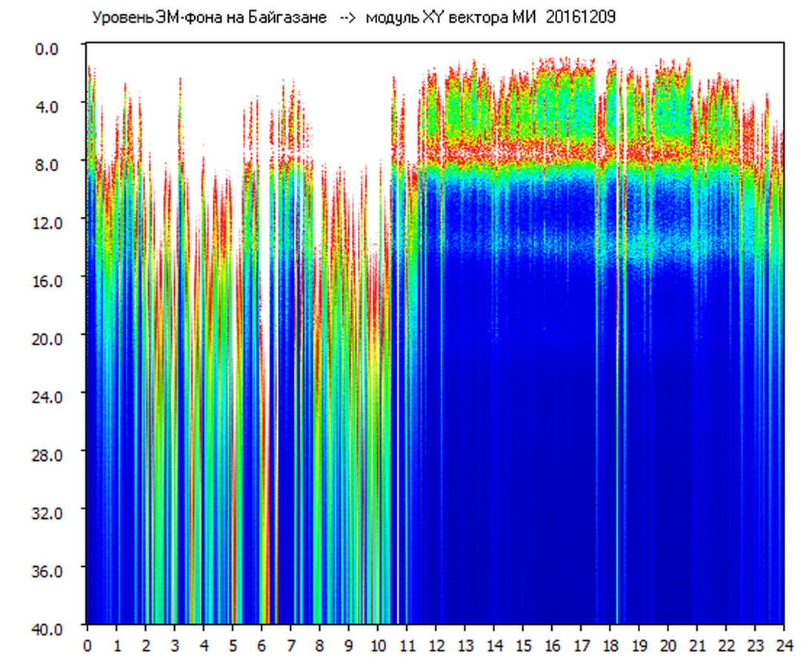The width and height of the screenshot is (812, 667).
Task: Select hour 6 on the x-axis
Action: [262, 646]
